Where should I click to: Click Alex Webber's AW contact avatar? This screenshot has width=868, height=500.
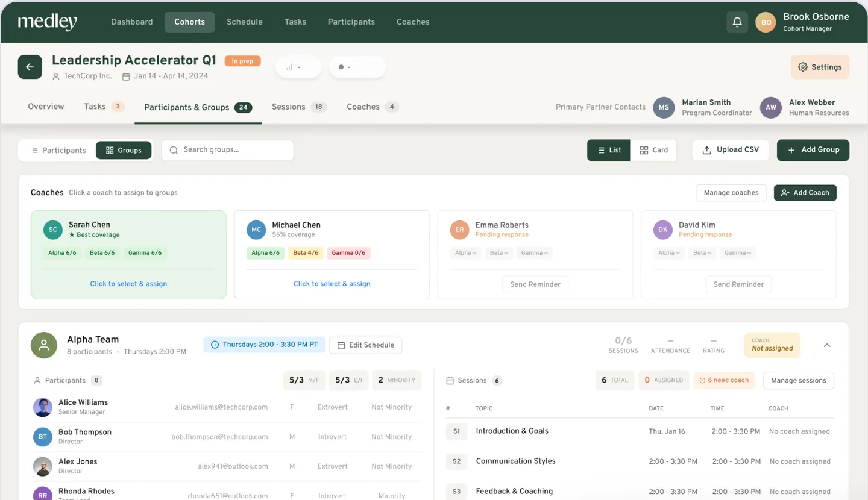771,107
